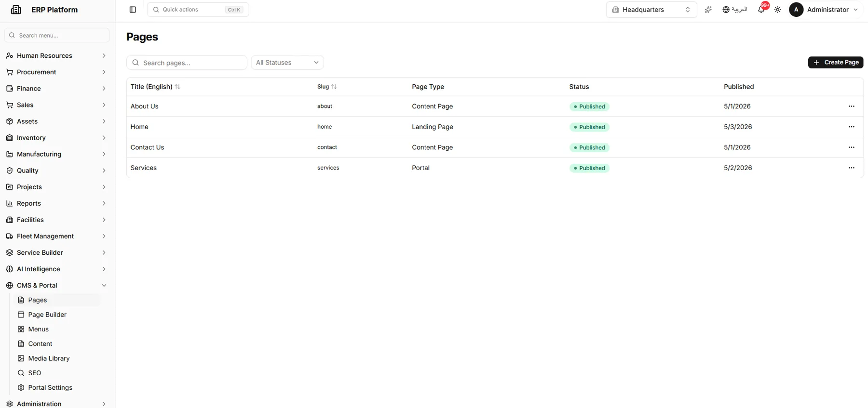Expand the Administrator account menu
The width and height of the screenshot is (868, 408).
coord(855,10)
